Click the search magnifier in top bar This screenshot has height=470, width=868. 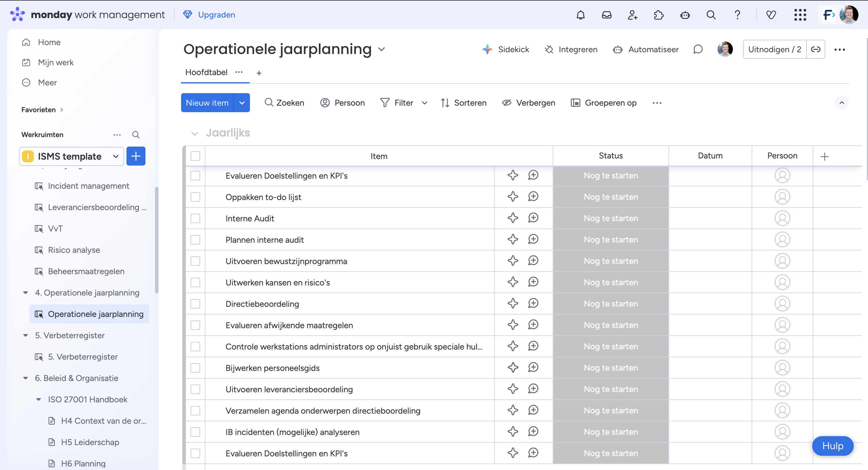711,15
